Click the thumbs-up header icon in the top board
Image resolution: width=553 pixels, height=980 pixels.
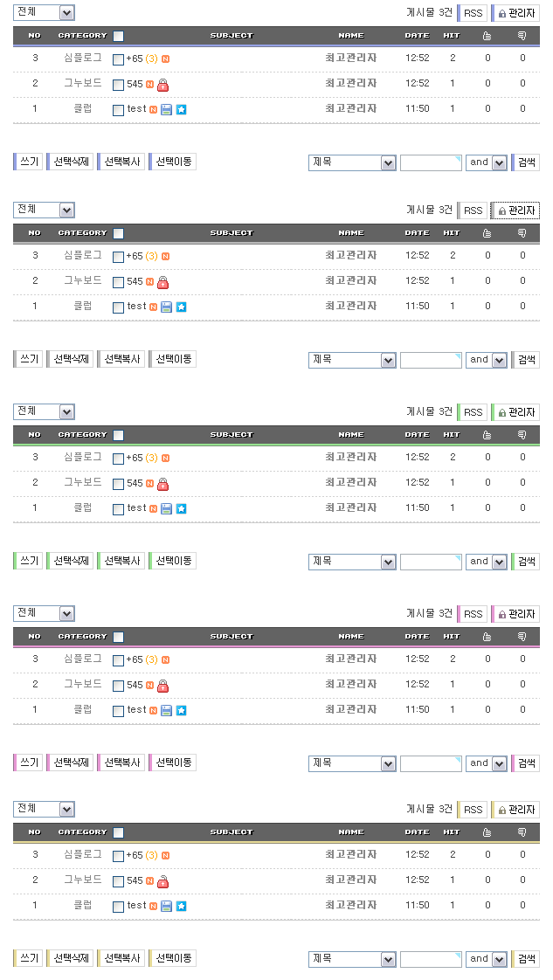pos(487,36)
